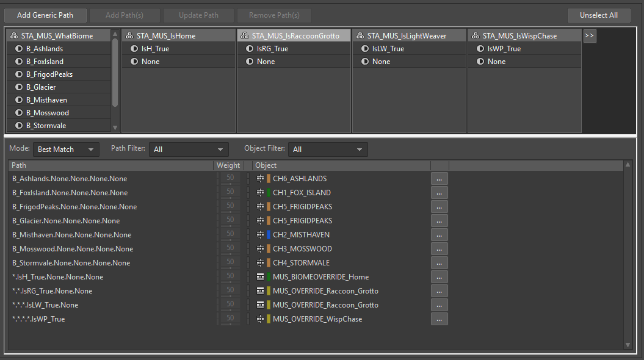Click the container icon for MUS_BIOMEOVERRIDE_Home
The height and width of the screenshot is (360, 644).
(x=261, y=277)
